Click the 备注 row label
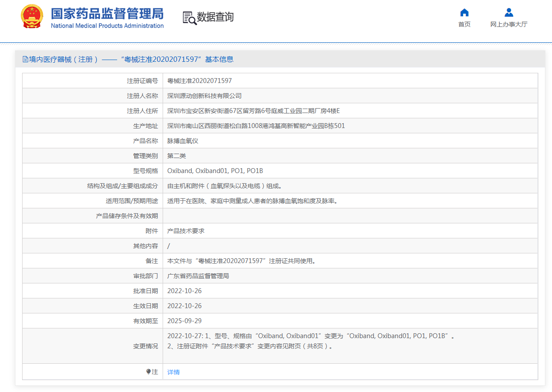 tap(152, 261)
